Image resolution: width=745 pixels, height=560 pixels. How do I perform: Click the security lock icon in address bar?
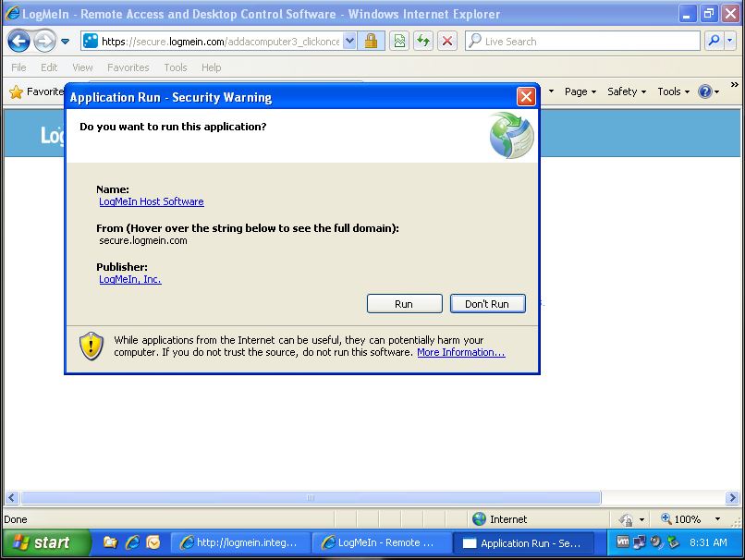click(371, 41)
